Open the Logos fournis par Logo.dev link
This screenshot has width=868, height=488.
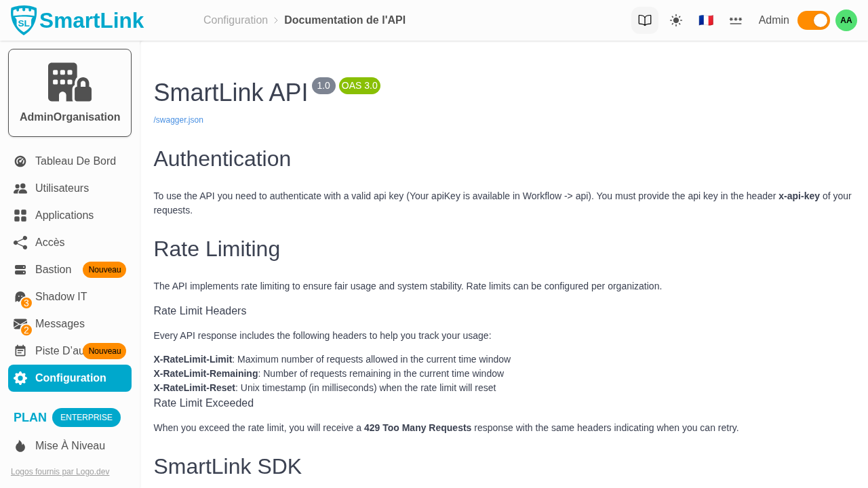60,471
